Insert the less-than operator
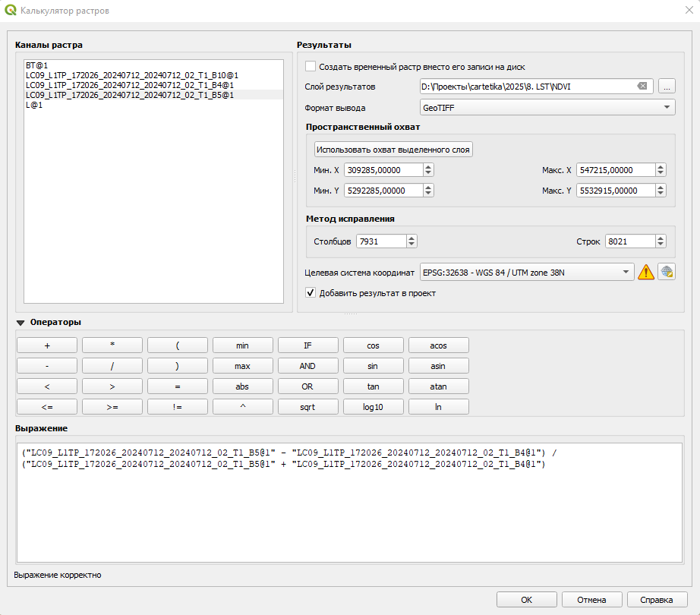The width and height of the screenshot is (700, 615). (47, 386)
